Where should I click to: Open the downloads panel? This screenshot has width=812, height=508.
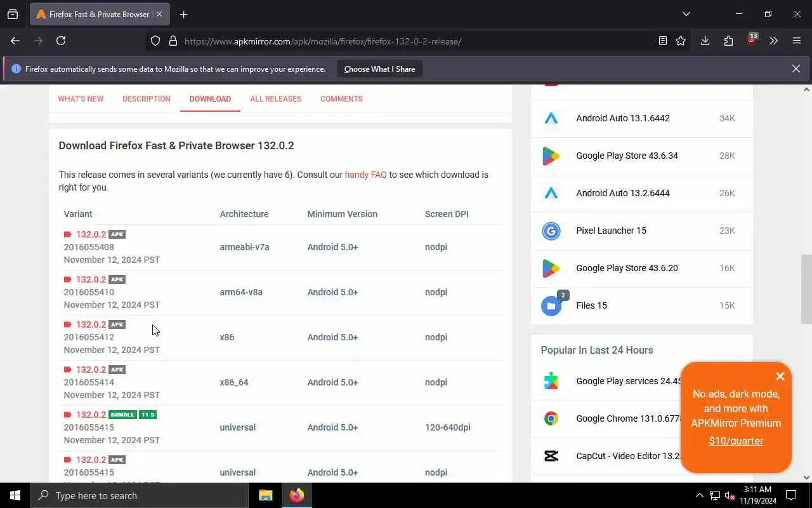coord(705,41)
